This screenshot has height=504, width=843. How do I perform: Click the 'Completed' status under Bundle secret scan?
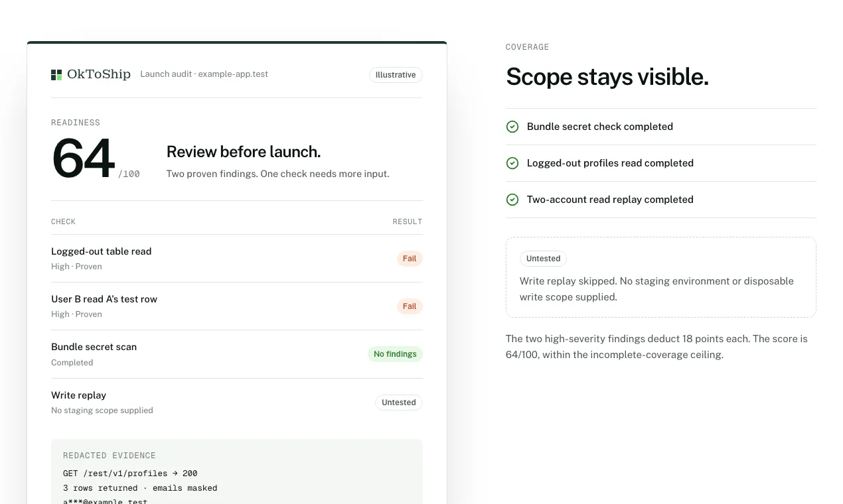(x=72, y=363)
